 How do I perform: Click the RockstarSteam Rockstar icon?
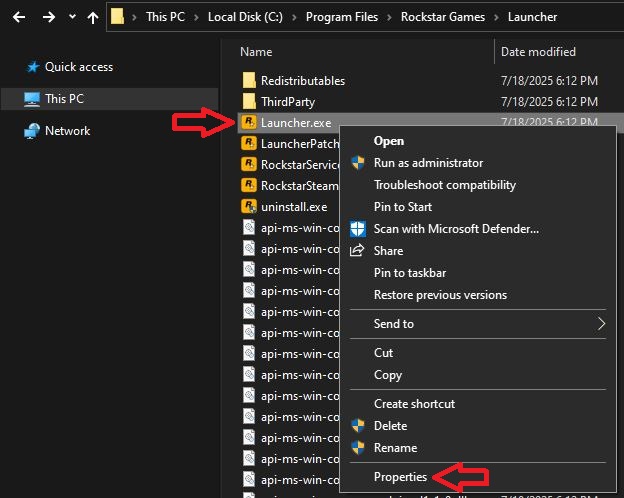[x=249, y=186]
